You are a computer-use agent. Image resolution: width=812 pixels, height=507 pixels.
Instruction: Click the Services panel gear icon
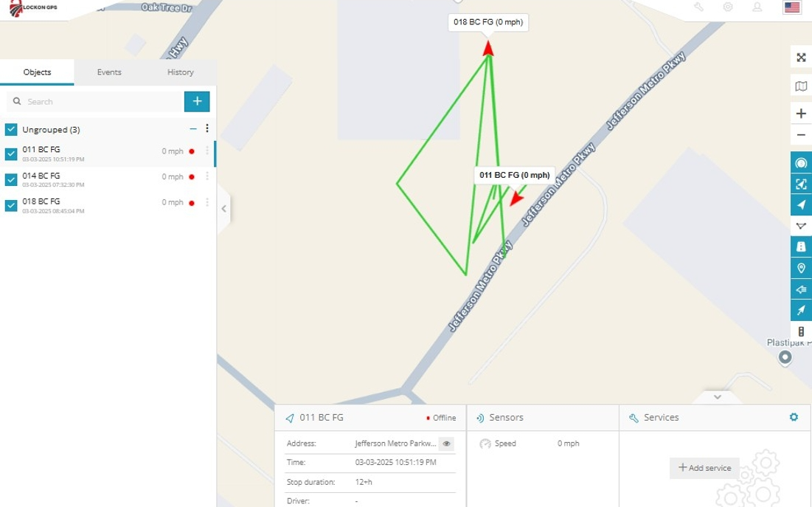click(794, 417)
